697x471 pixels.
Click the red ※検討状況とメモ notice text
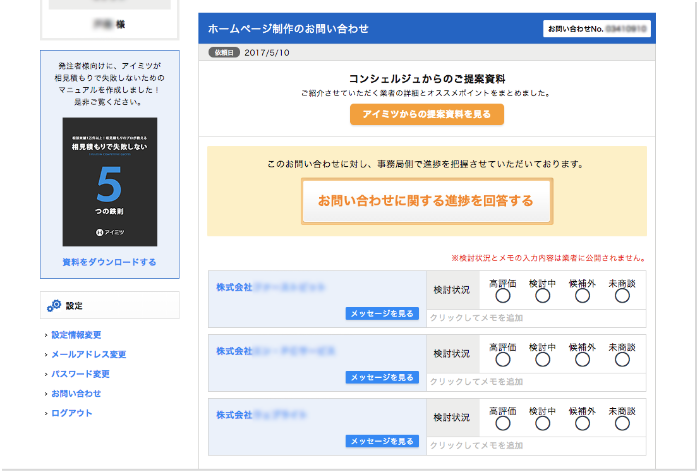(x=549, y=258)
